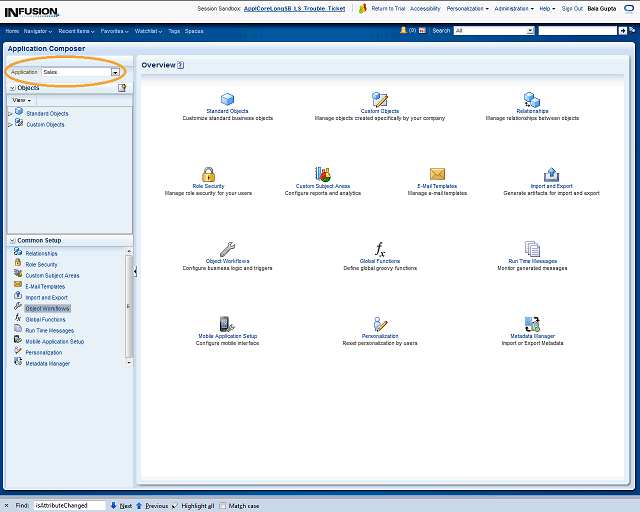Screen dimensions: 640x512
Task: Click the E-Mail Templates envelope icon
Action: 437,174
